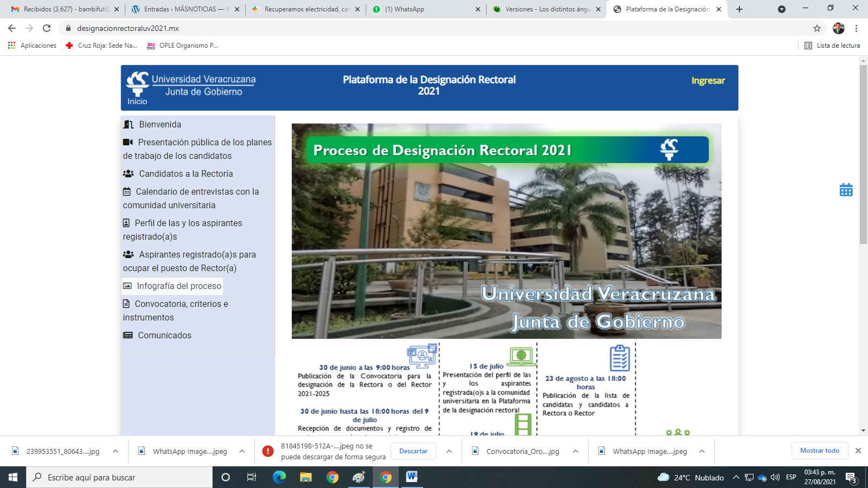Click the floating blue calendar icon
Viewport: 868px width, 488px height.
pos(846,190)
